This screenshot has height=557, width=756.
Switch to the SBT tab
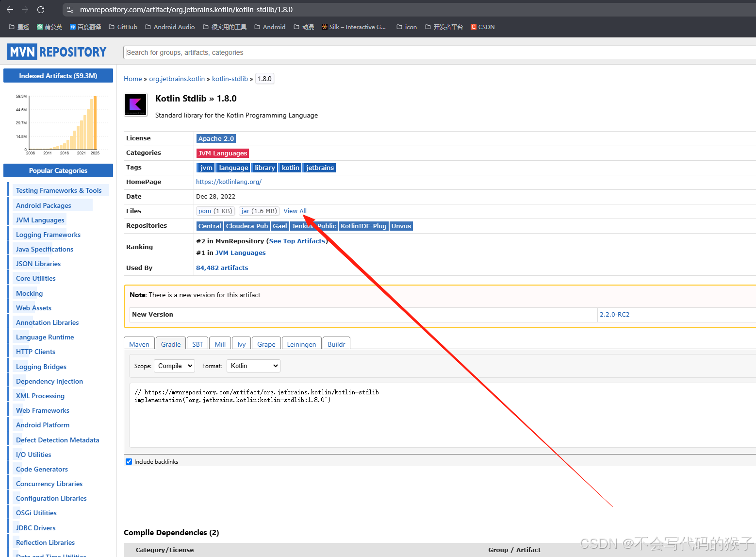[197, 344]
